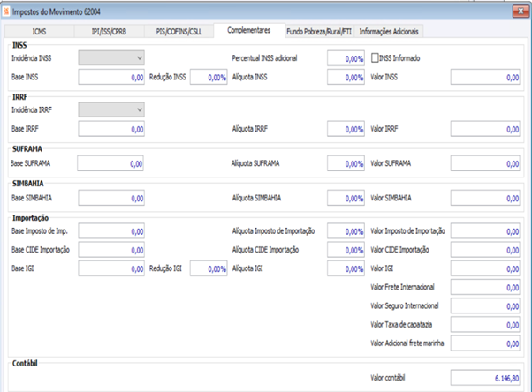Click the Valor IRRF field
Screen dimensions: 532x392
485,129
